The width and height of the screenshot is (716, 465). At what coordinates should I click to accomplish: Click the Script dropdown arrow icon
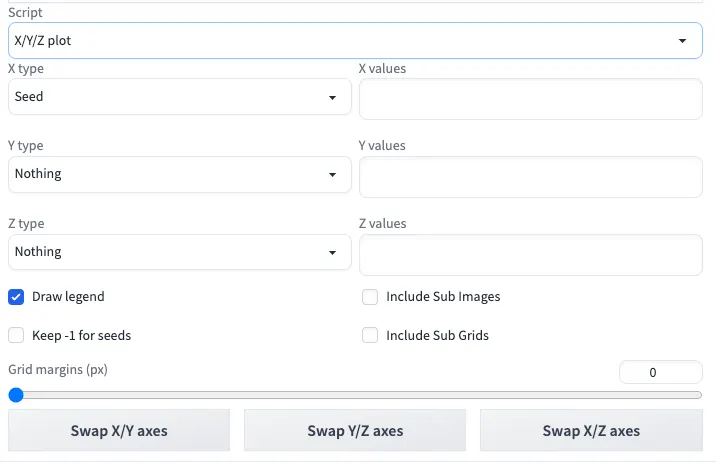tap(682, 41)
